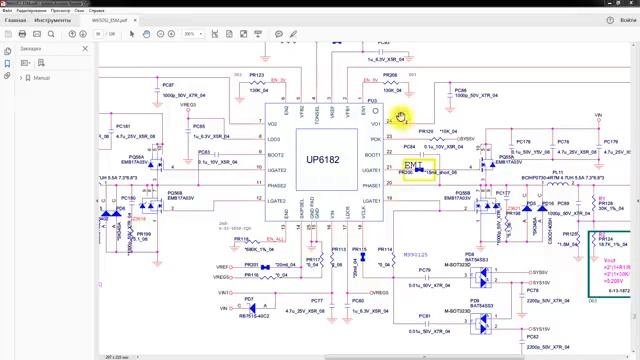Click the UP6182 chip label in schematic

[322, 160]
